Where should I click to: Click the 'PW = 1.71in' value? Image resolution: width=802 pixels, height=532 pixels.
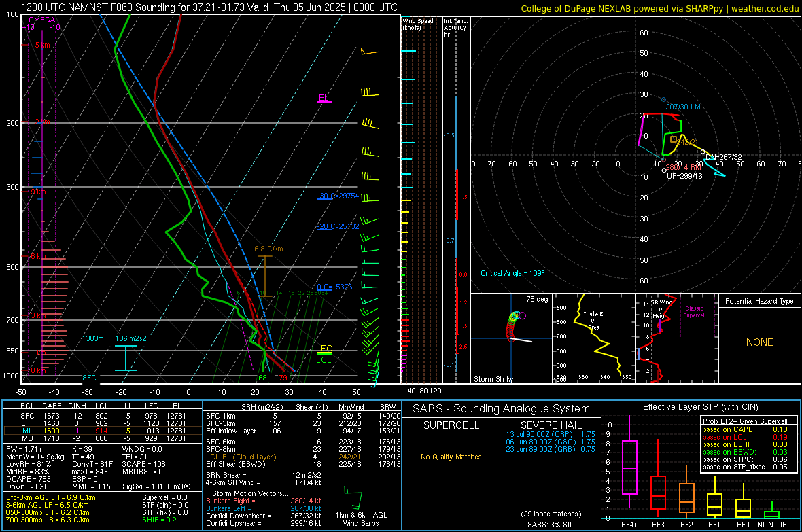(x=25, y=449)
